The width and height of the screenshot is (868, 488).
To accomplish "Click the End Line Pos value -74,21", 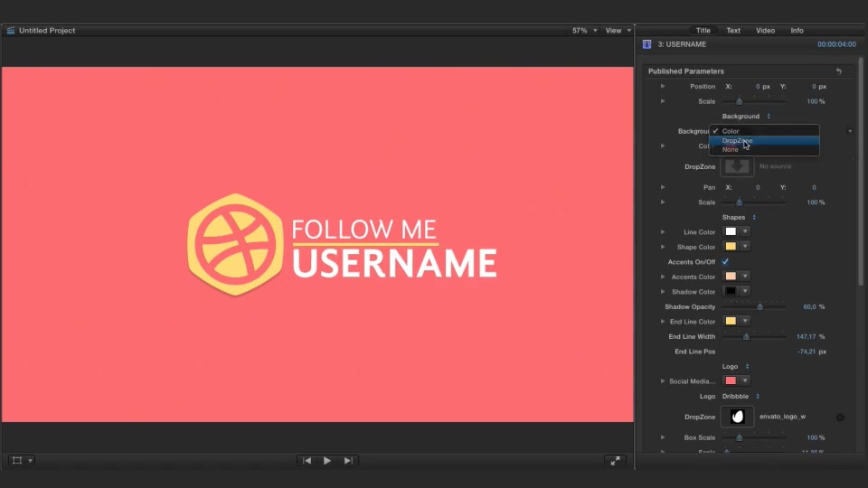I will pos(807,352).
